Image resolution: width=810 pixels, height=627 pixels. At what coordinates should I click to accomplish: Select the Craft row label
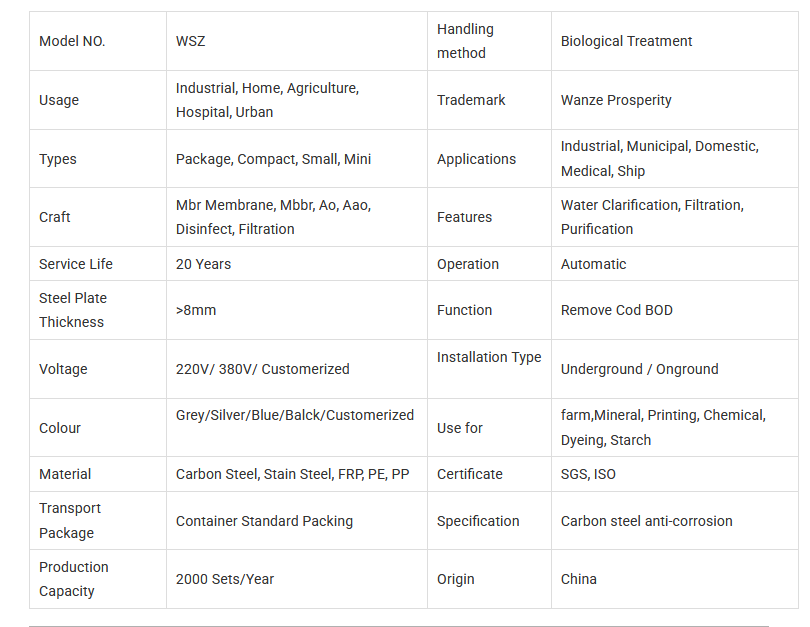55,217
